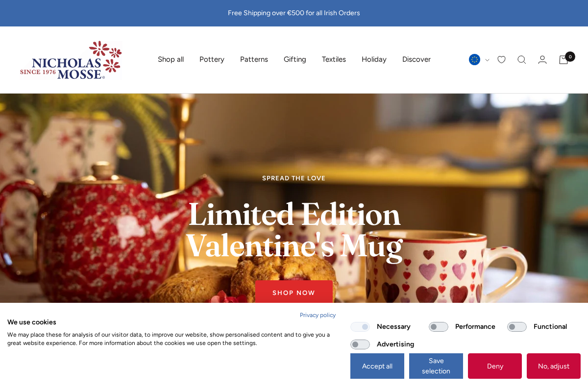Select the Gifting menu item
This screenshot has width=588, height=392.
(x=295, y=59)
